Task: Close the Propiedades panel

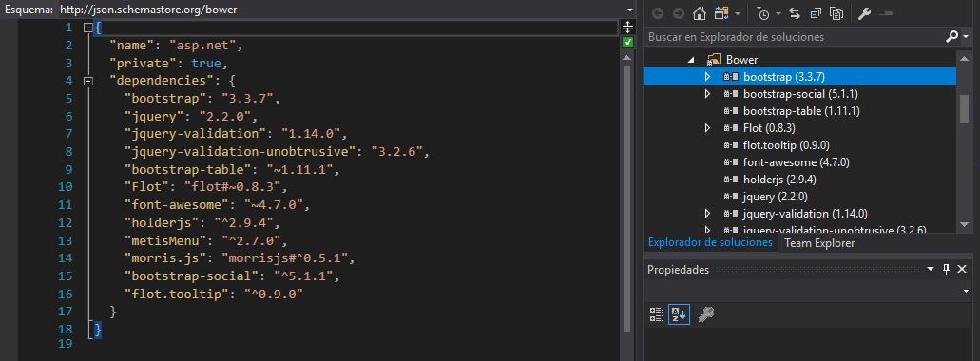Action: (962, 270)
